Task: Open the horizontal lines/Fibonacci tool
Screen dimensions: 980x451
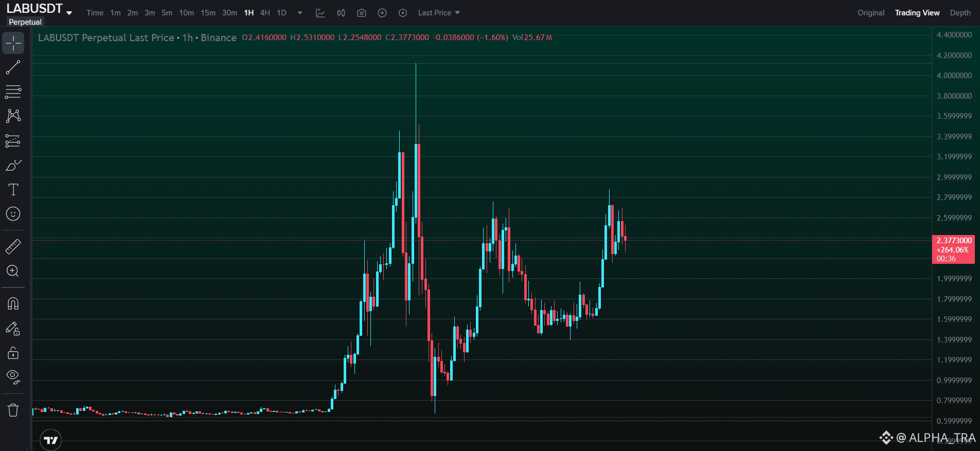Action: point(13,92)
